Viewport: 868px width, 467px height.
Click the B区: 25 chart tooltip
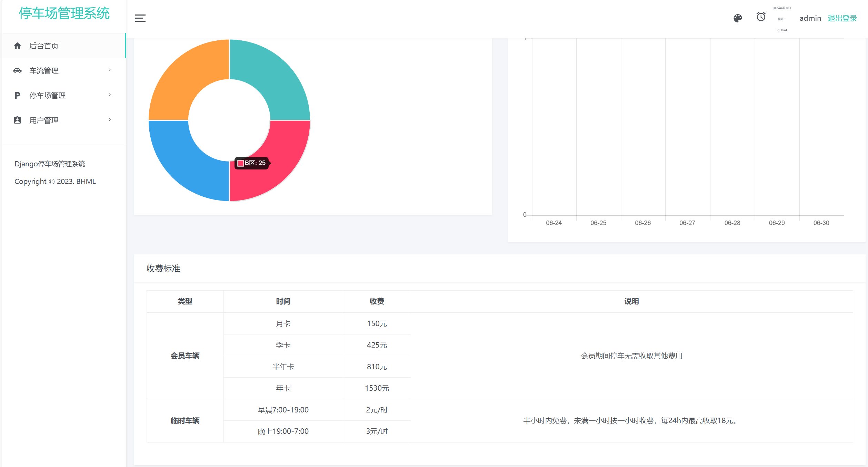coord(252,163)
